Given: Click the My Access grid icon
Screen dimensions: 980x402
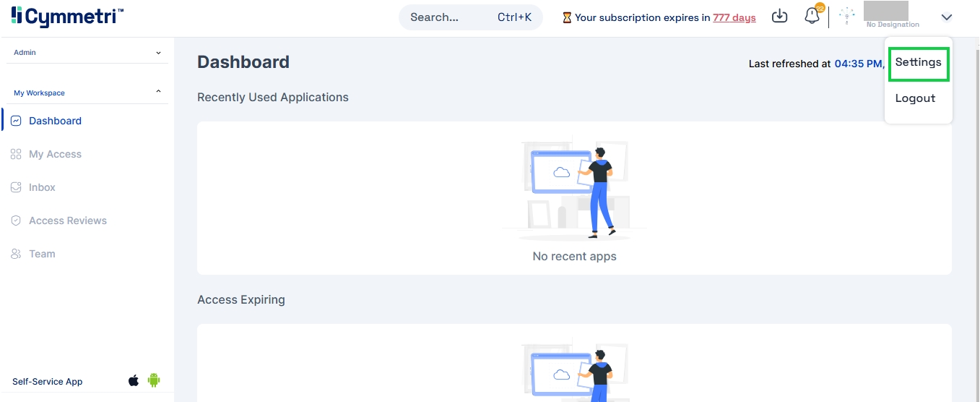Looking at the screenshot, I should [x=16, y=154].
